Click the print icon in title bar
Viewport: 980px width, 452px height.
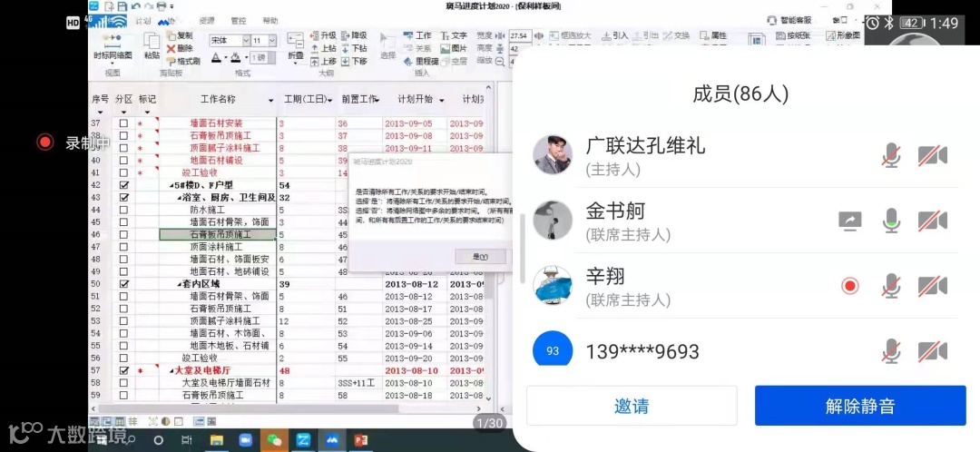coord(162,6)
